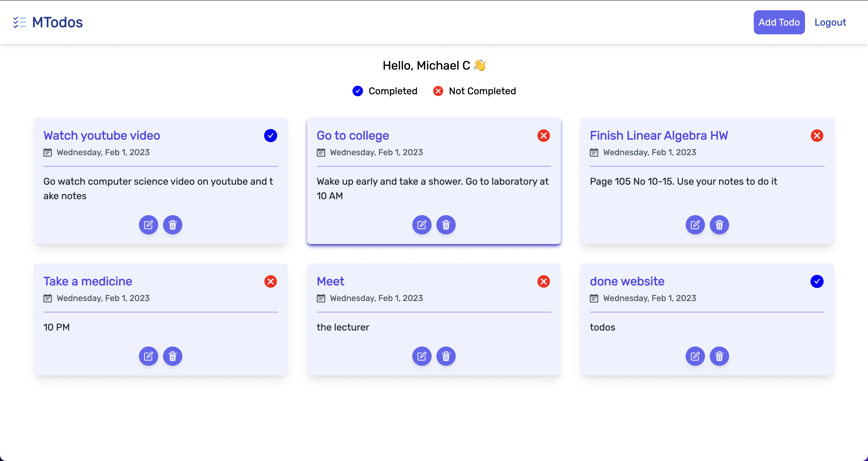
Task: Click the Add Todo button
Action: coord(779,22)
